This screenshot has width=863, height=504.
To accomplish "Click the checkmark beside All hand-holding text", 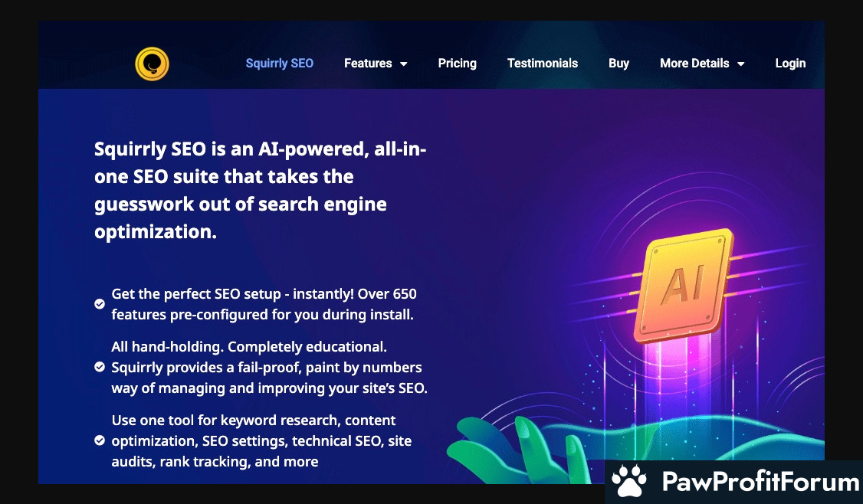I will (100, 367).
